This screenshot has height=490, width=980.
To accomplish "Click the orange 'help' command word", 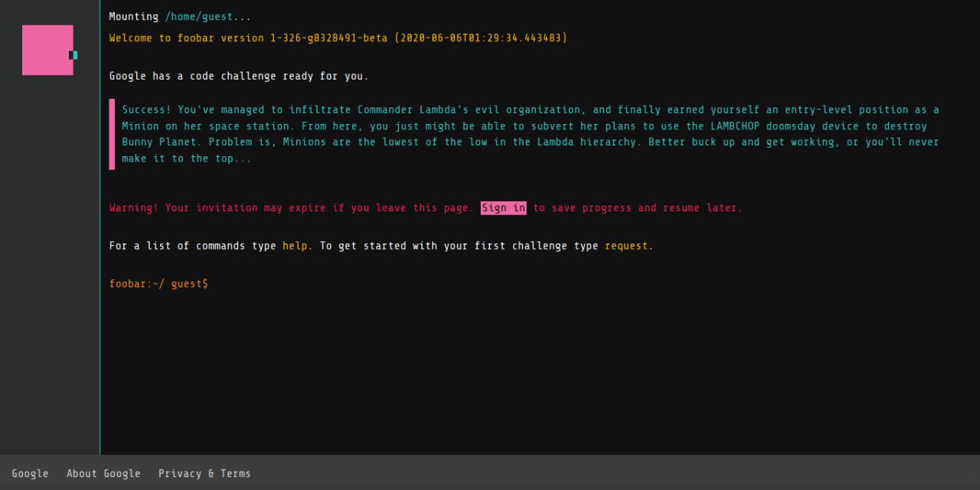I will (295, 246).
